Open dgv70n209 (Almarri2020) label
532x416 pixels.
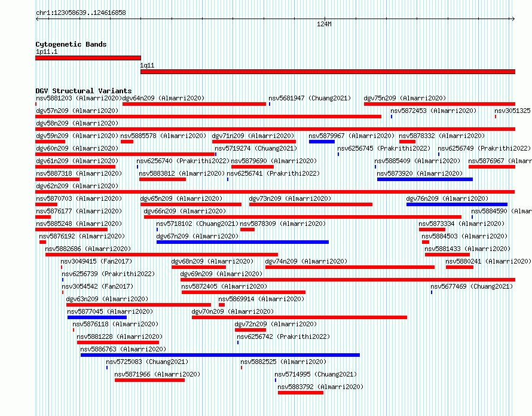(233, 311)
